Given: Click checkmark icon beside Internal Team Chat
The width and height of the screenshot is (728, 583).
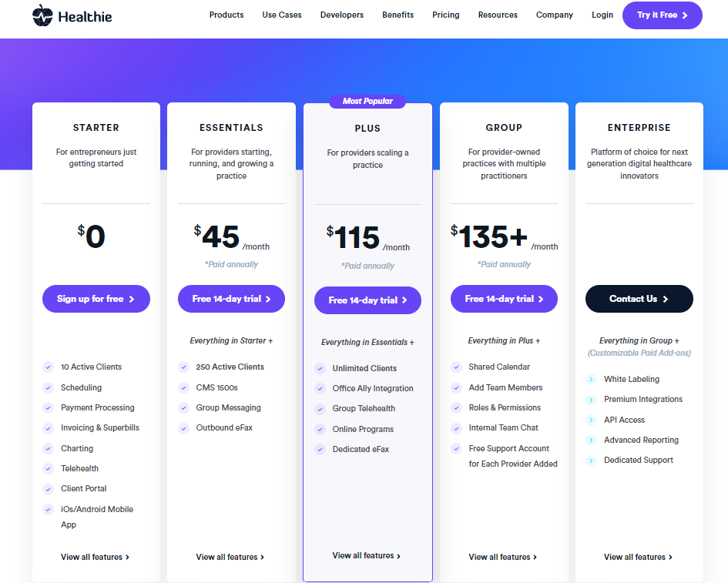Looking at the screenshot, I should coord(456,428).
